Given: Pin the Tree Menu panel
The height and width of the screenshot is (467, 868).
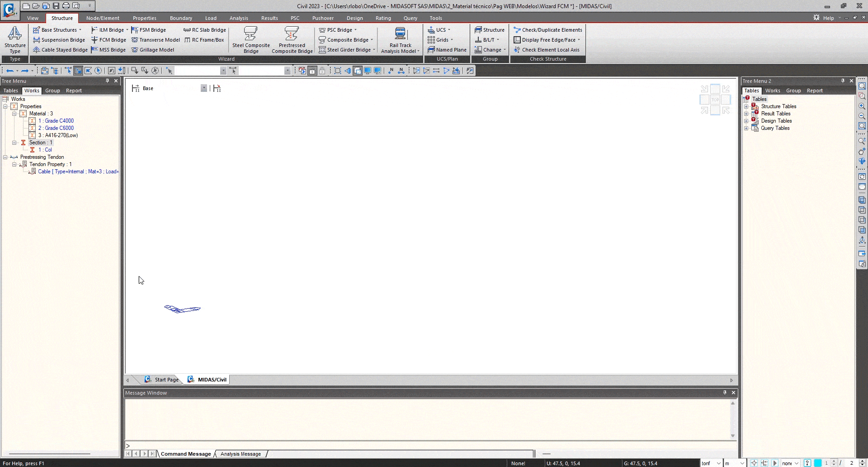Looking at the screenshot, I should click(x=107, y=81).
